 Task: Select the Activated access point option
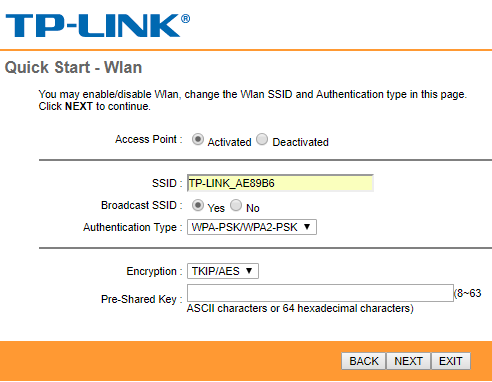tap(198, 139)
